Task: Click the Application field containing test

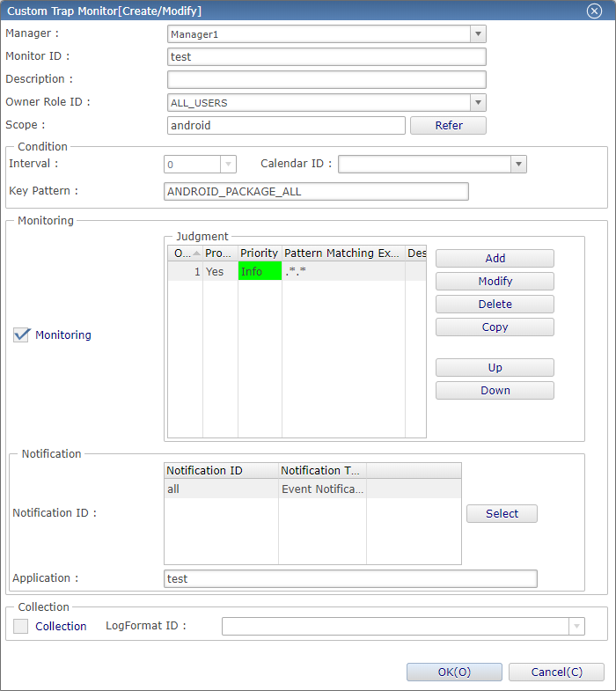Action: tap(350, 578)
